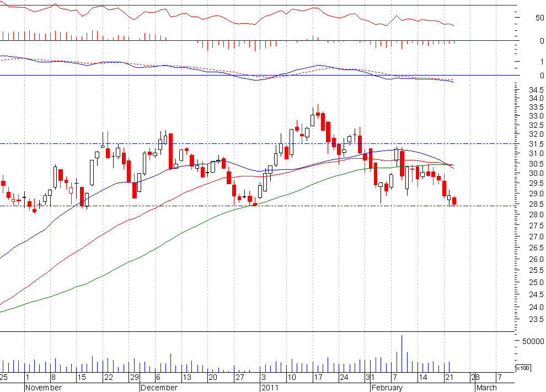Select the November month label
This screenshot has height=392, width=546.
(x=44, y=388)
